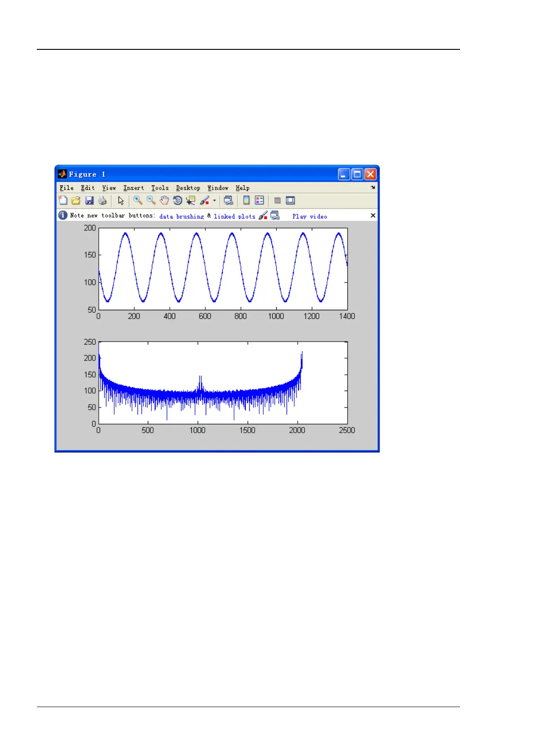Click the 'Play video' link
Viewport: 535px width, 756px height.
(x=310, y=216)
